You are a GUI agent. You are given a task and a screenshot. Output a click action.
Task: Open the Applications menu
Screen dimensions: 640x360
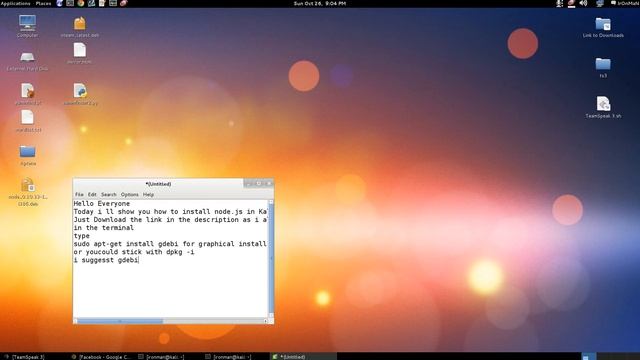16,3
